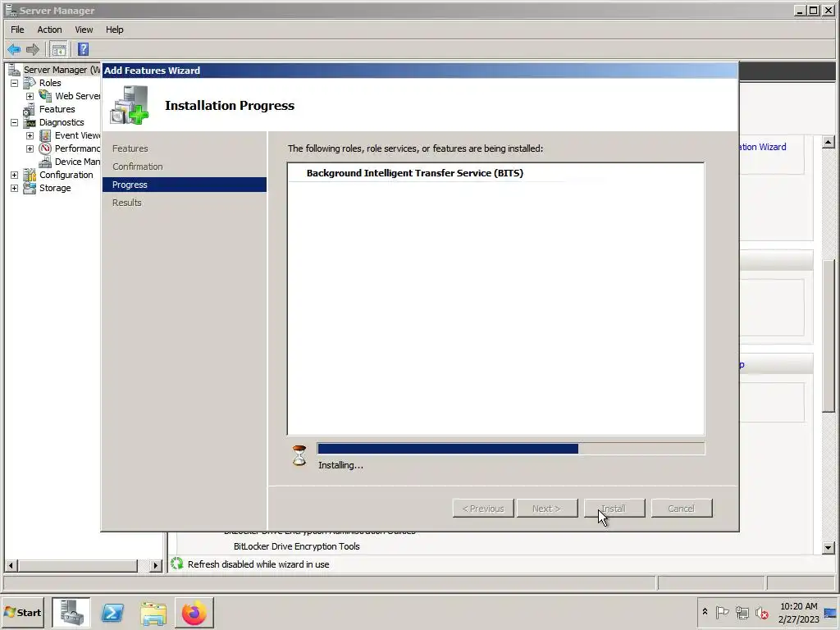Click the green refresh status icon
This screenshot has height=630, width=840.
coord(177,563)
